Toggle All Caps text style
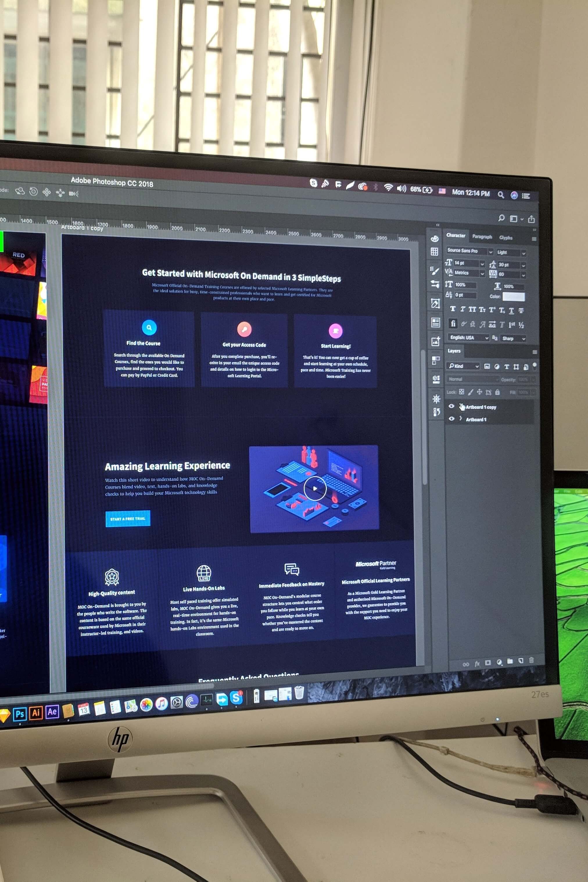Screen dimensions: 588x882 (x=472, y=309)
